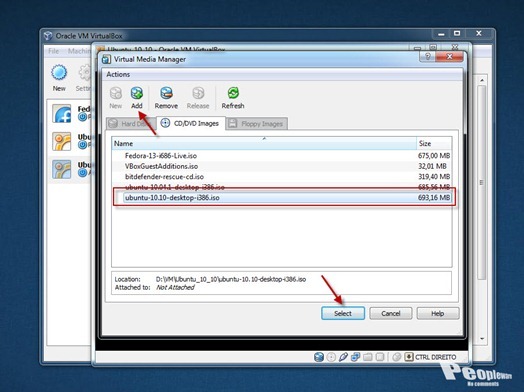This screenshot has height=392, width=524.
Task: Click the Add media icon
Action: [137, 93]
